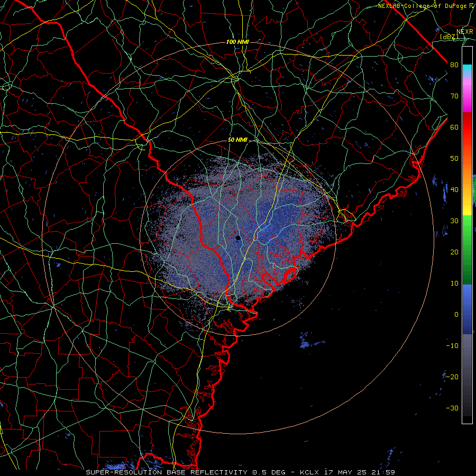Click the [dBZ] unit label

[449, 36]
